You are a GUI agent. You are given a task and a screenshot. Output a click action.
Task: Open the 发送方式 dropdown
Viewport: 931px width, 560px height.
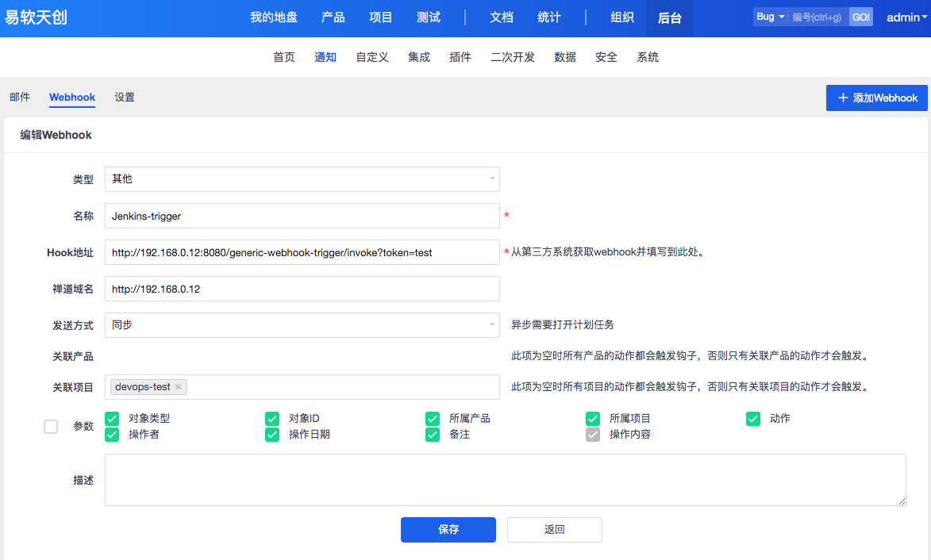coord(302,325)
